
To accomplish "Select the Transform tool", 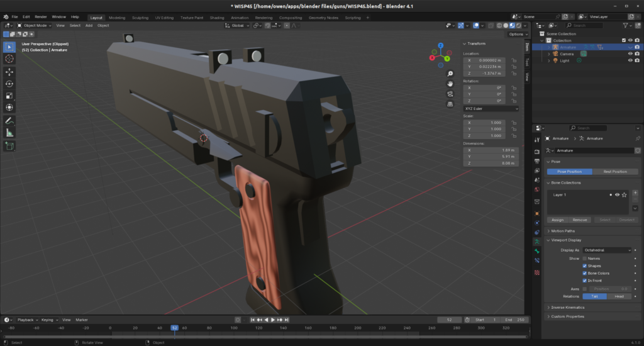I will point(9,108).
